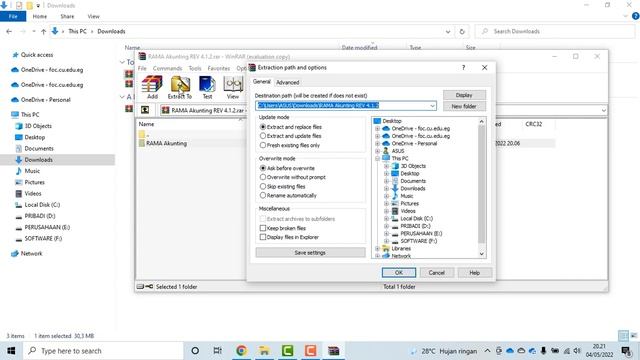Expand Desktop node under This PC
The height and width of the screenshot is (360, 640).
coord(387,173)
